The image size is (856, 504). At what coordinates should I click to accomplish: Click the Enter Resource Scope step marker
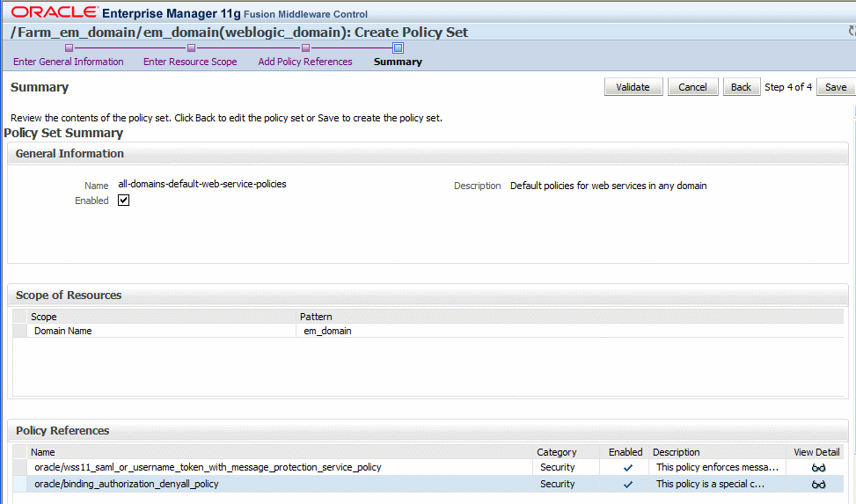(191, 48)
